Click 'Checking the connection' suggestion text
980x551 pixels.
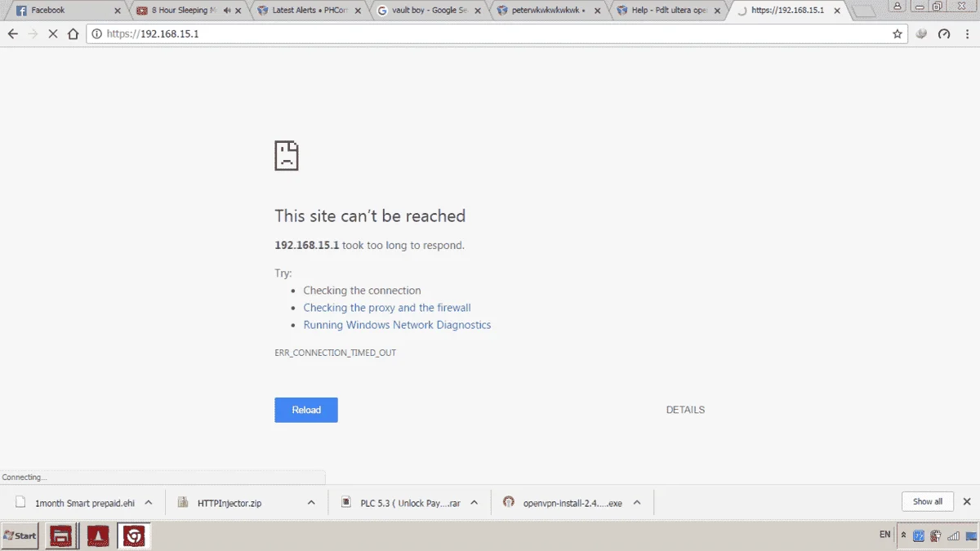point(362,291)
